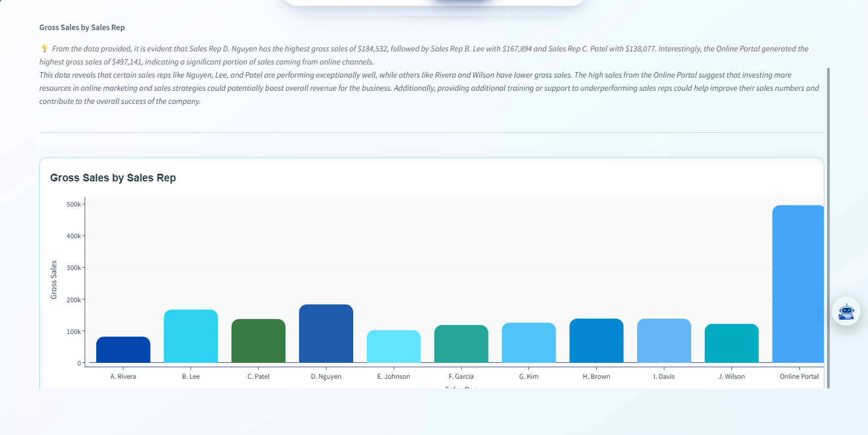Click the chart title Gross Sales by Sales Rep
Viewport: 868px width, 435px height.
coord(113,178)
